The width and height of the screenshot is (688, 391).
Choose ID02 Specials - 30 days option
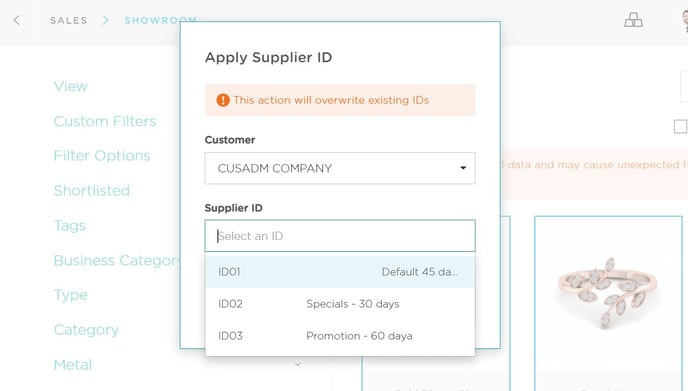(x=340, y=304)
